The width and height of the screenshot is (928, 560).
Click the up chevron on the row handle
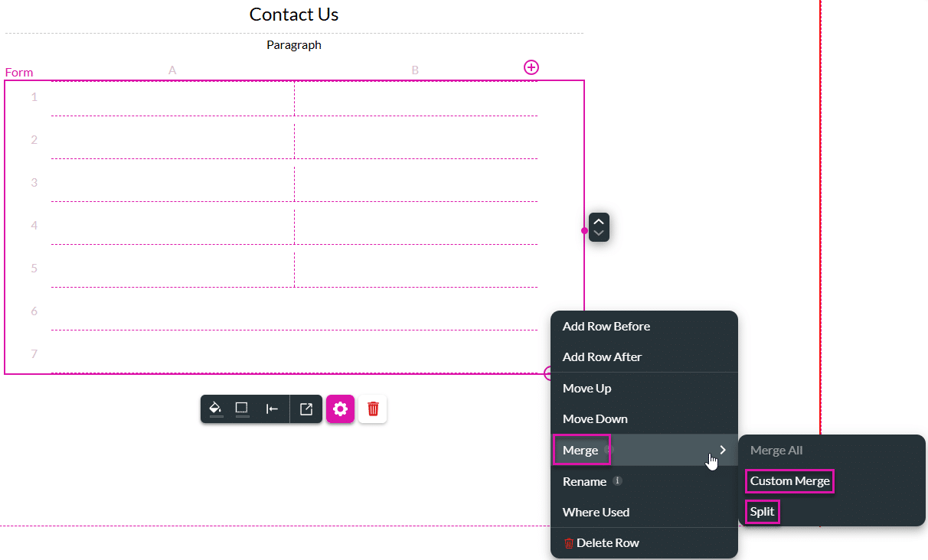tap(599, 221)
